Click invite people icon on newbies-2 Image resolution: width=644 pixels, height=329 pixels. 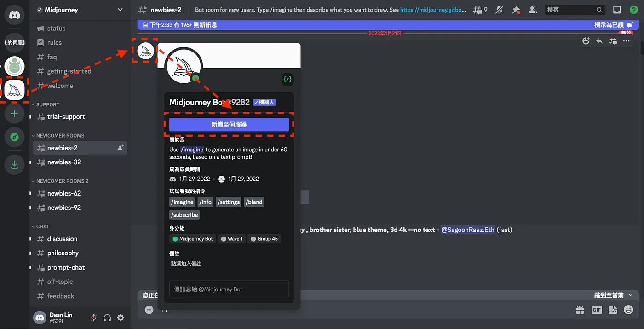click(x=121, y=148)
